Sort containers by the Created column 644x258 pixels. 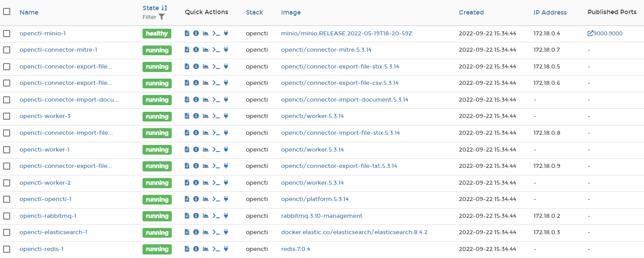(471, 12)
